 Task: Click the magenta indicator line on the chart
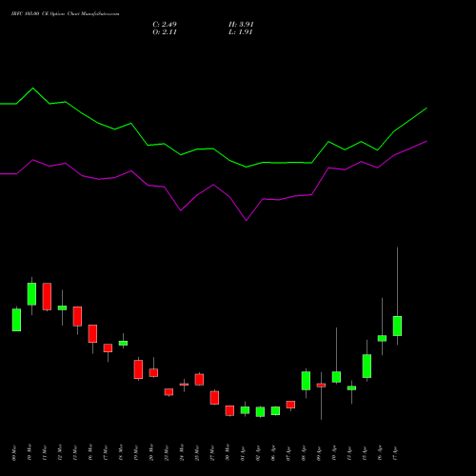click(x=213, y=185)
